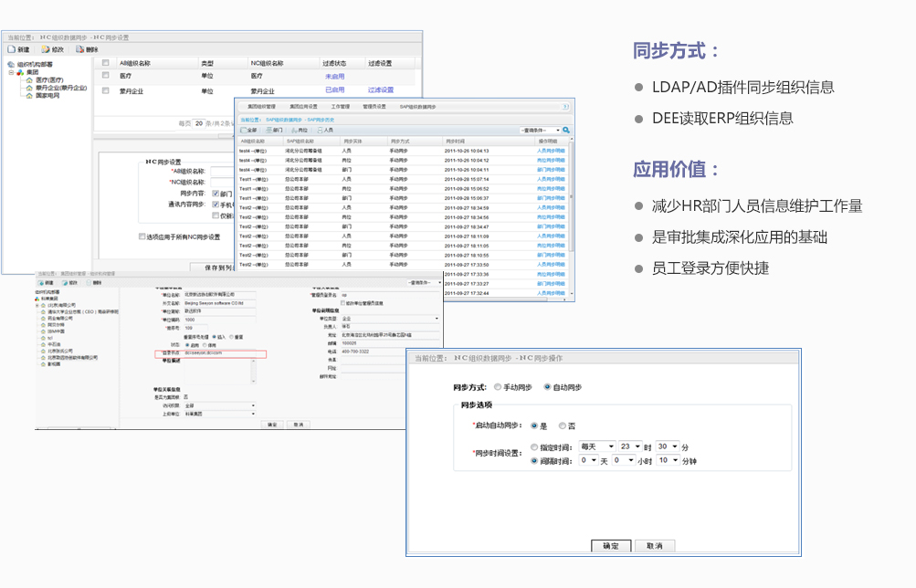
Task: Select 停用 radio for 状态
Action: [205, 345]
